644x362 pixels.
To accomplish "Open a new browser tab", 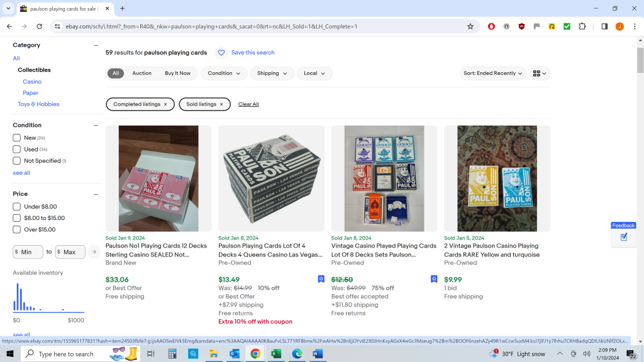I will pos(123,8).
